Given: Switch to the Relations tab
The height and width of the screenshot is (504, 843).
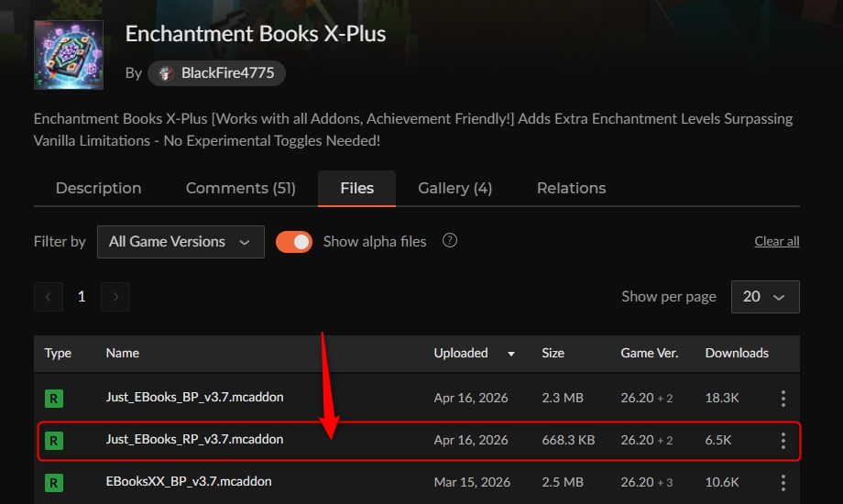Looking at the screenshot, I should point(571,188).
